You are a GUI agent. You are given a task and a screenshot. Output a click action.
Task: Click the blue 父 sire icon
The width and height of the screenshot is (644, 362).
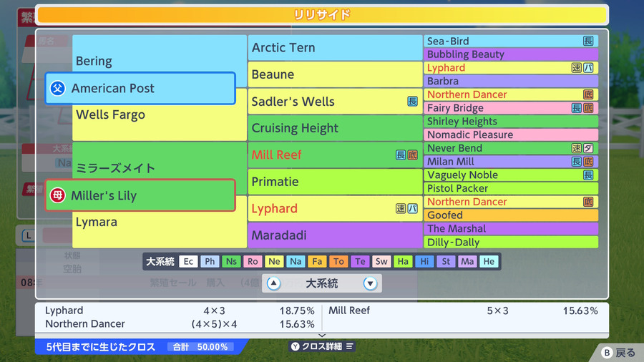coord(57,88)
